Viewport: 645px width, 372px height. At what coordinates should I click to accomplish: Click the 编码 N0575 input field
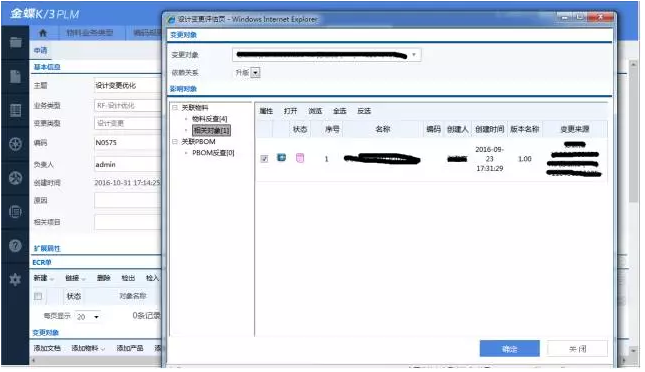click(128, 143)
